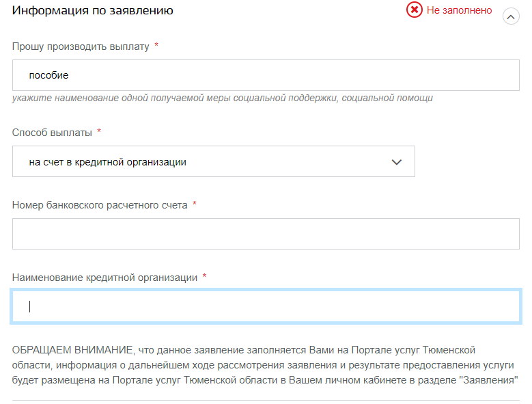This screenshot has height=404, width=532.
Task: Collapse the 'Информация по заявлению' section
Action: click(x=511, y=16)
